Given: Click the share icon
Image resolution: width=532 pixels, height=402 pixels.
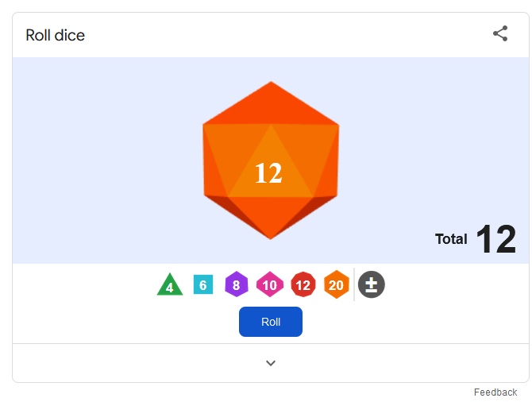Looking at the screenshot, I should coord(500,33).
